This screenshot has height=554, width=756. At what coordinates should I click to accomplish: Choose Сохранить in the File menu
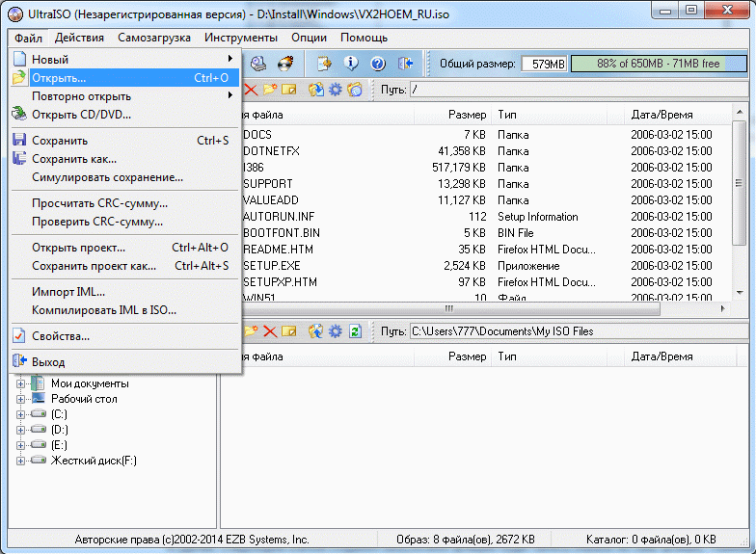(x=124, y=141)
